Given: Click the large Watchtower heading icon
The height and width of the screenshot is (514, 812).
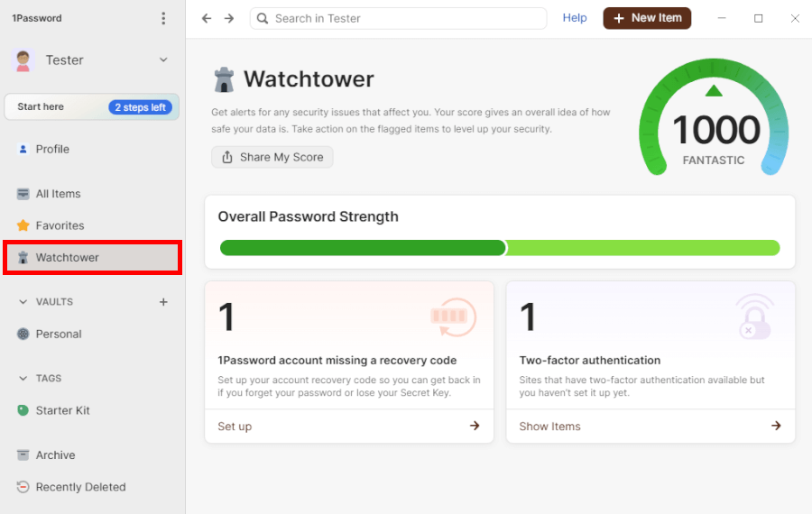Looking at the screenshot, I should pos(224,79).
